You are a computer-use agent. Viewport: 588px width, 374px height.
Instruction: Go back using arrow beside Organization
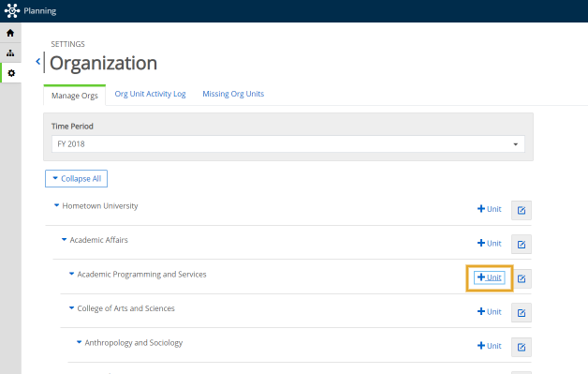tap(37, 61)
